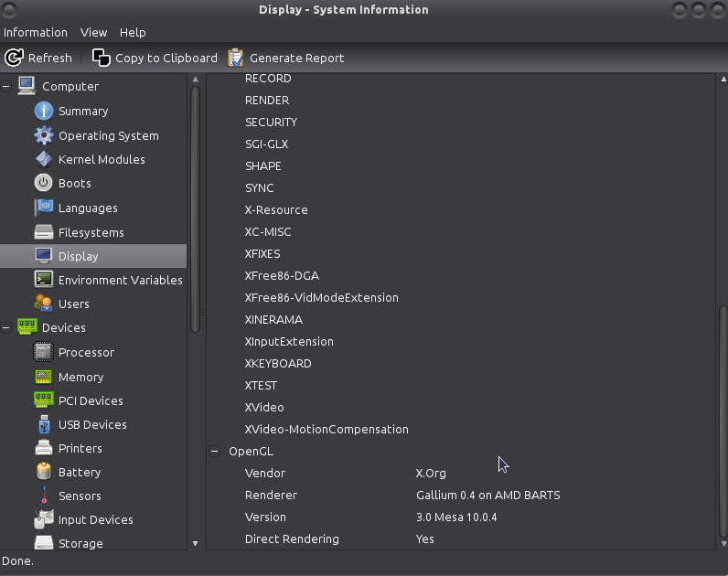The image size is (728, 576).
Task: Click the sidebar scroll down arrow
Action: click(195, 543)
